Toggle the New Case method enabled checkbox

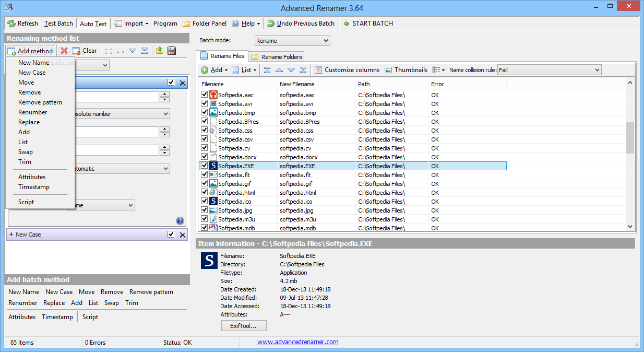click(171, 234)
